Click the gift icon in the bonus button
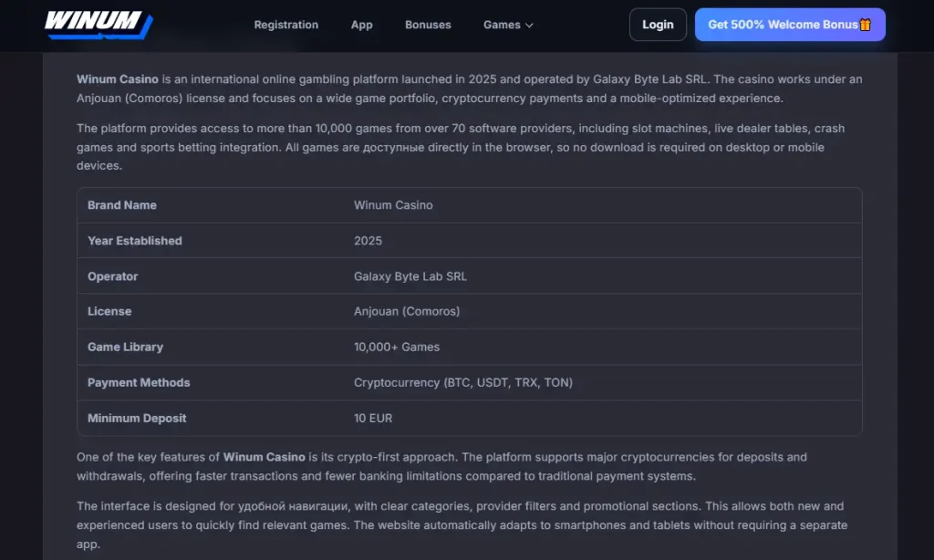This screenshot has height=560, width=934. coord(866,25)
